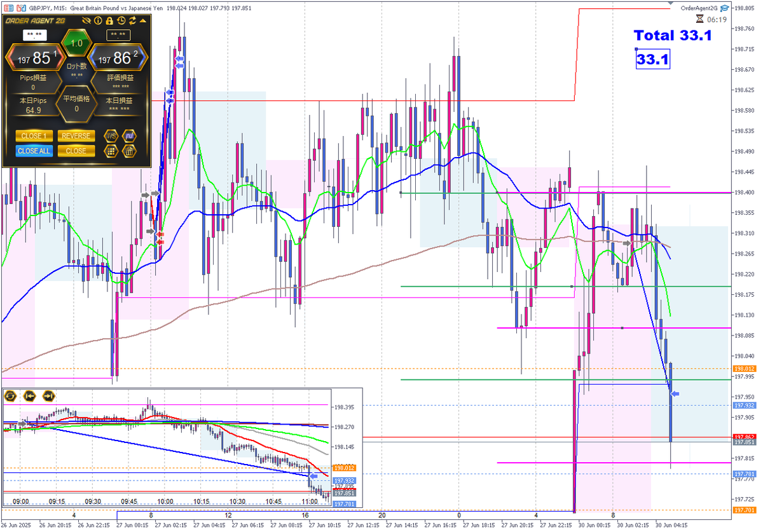Select the green 1.0 lot size hexagon
763x532 pixels.
point(76,43)
